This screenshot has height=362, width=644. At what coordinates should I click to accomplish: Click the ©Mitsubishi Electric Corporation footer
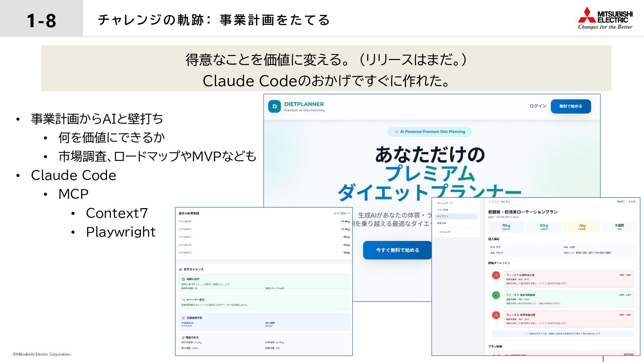point(42,354)
